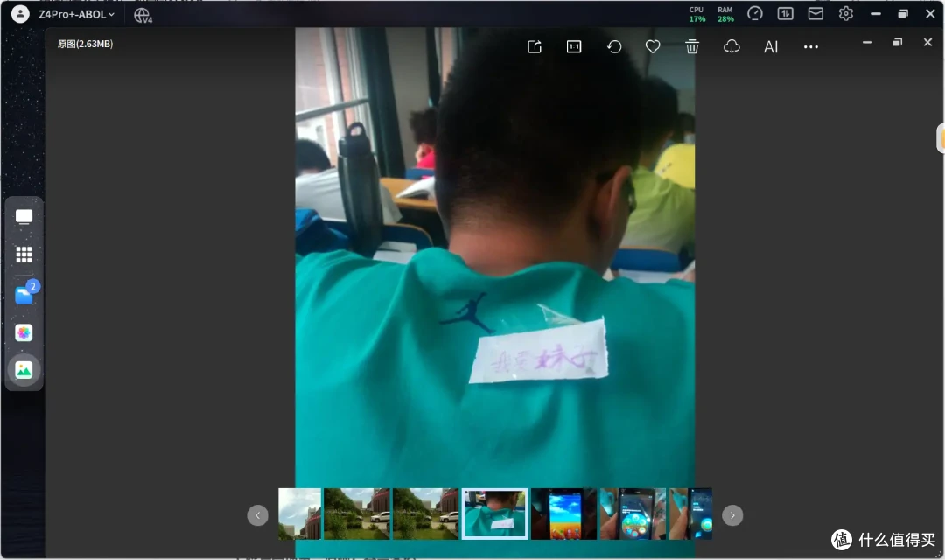The image size is (945, 560).
Task: Click the 原图(2.63MB) original image label
Action: (85, 44)
